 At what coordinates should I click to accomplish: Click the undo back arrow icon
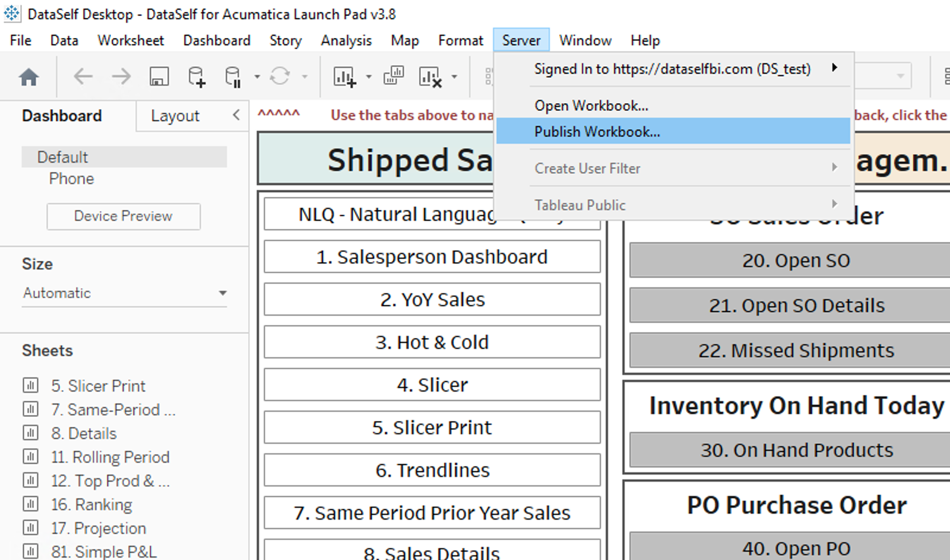click(83, 77)
